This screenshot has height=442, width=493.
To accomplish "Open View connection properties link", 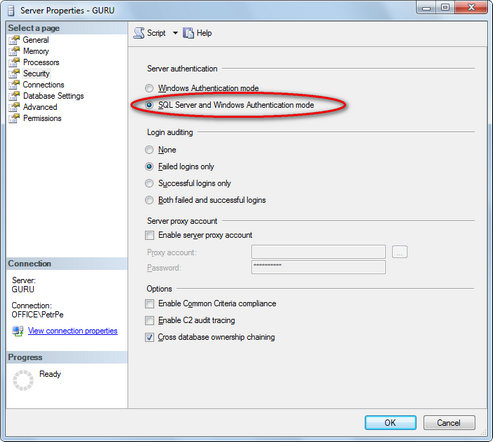I will tap(73, 331).
